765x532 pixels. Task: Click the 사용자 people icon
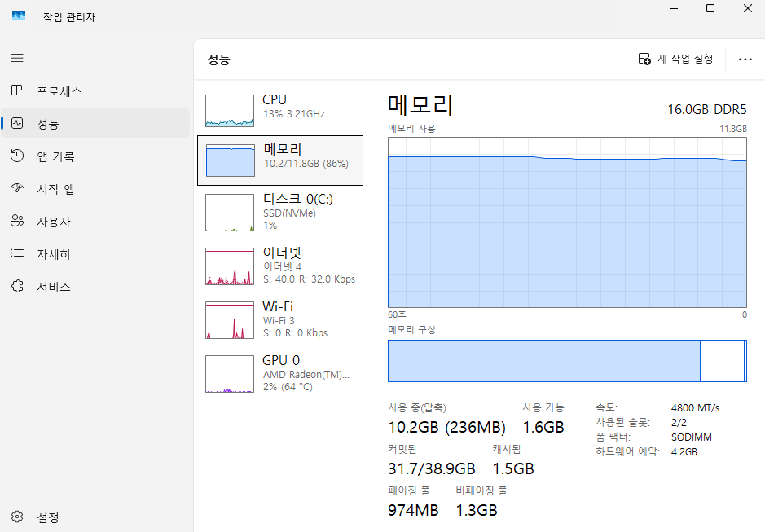17,221
